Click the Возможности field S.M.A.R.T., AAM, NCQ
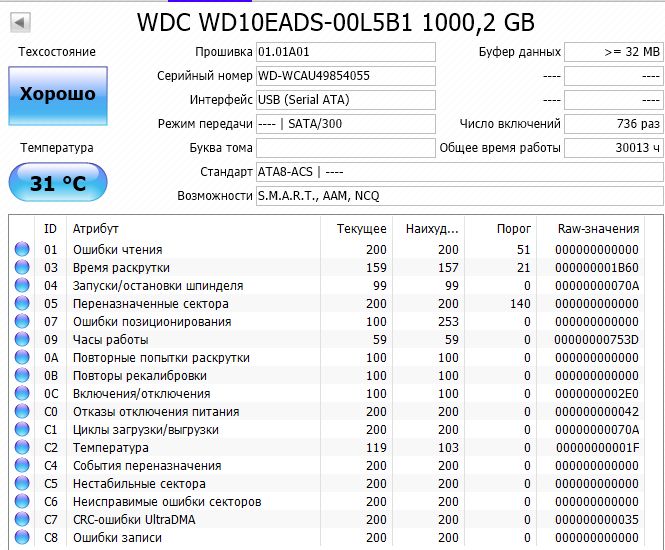 (460, 196)
